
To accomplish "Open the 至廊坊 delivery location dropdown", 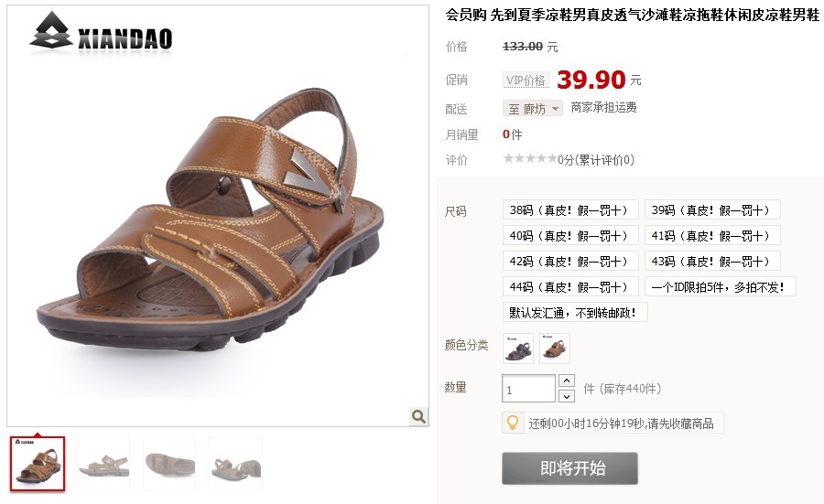I will pos(533,109).
